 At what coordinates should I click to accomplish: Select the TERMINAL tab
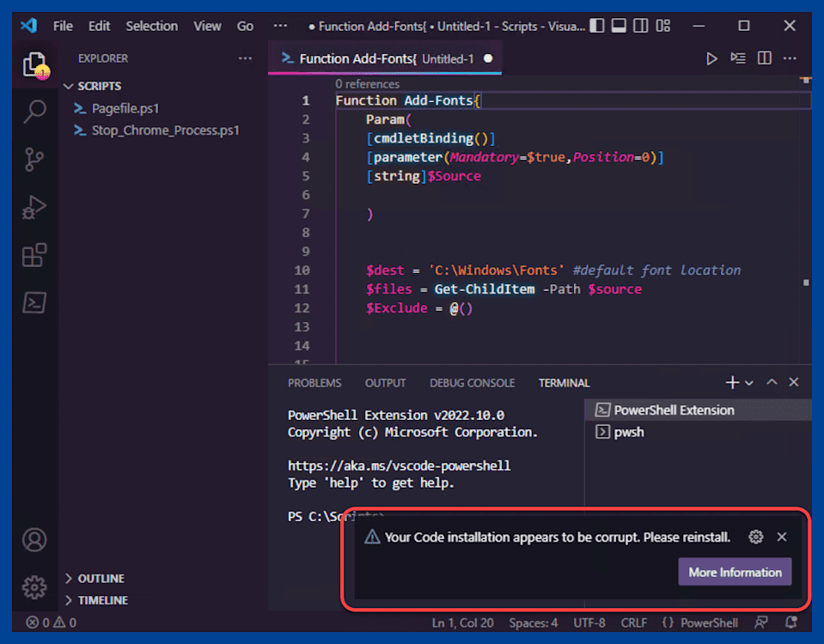coord(564,383)
